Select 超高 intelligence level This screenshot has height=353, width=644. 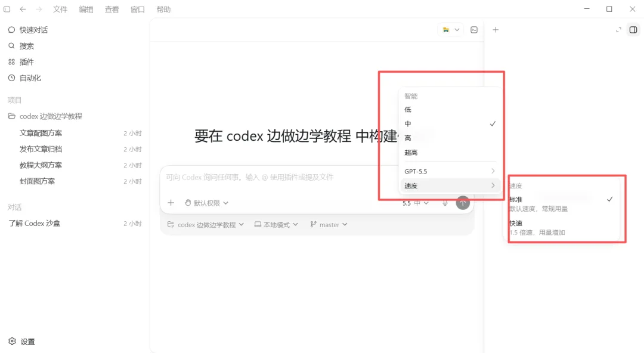coord(450,153)
